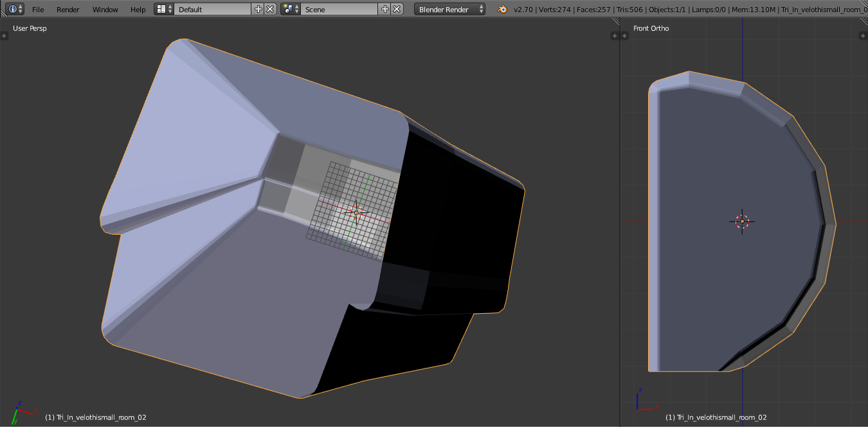Delete the Default screen layout
The image size is (868, 427).
point(270,9)
